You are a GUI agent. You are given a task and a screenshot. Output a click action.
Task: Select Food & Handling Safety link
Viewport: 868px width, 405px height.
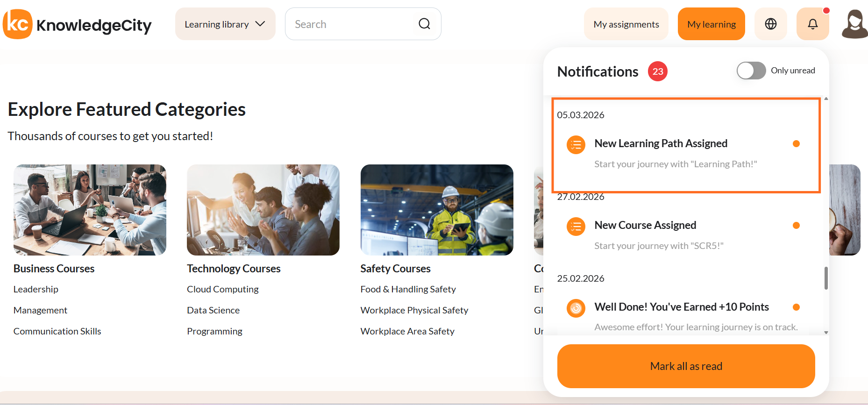pyautogui.click(x=408, y=289)
